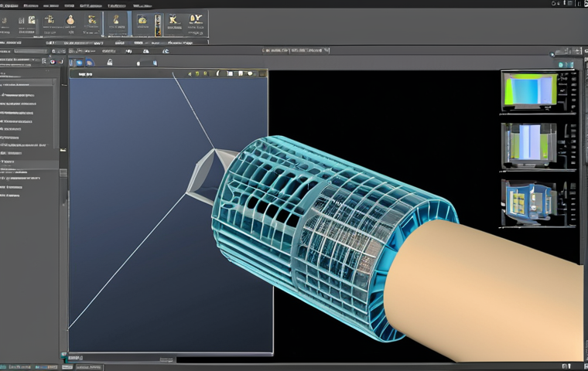Select the blue sphere icon above the viewport
This screenshot has height=371, width=588.
click(x=88, y=62)
